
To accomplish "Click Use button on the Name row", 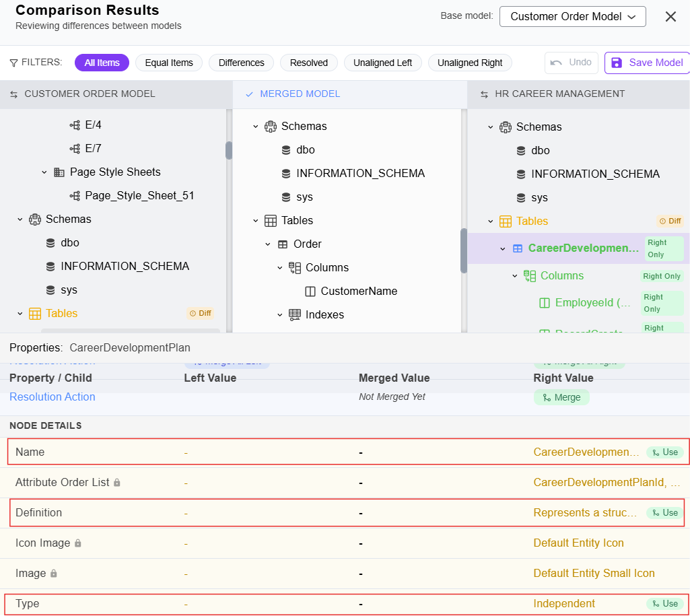I will pos(665,452).
